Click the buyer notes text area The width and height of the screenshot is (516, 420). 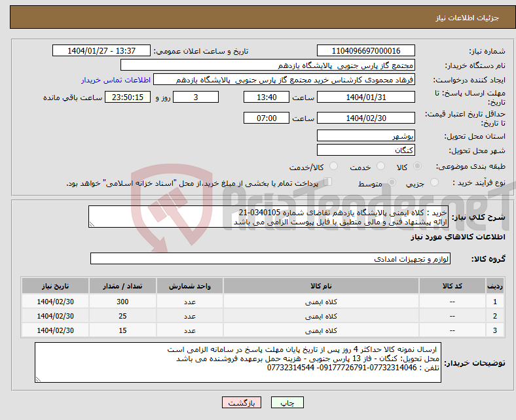click(x=238, y=362)
